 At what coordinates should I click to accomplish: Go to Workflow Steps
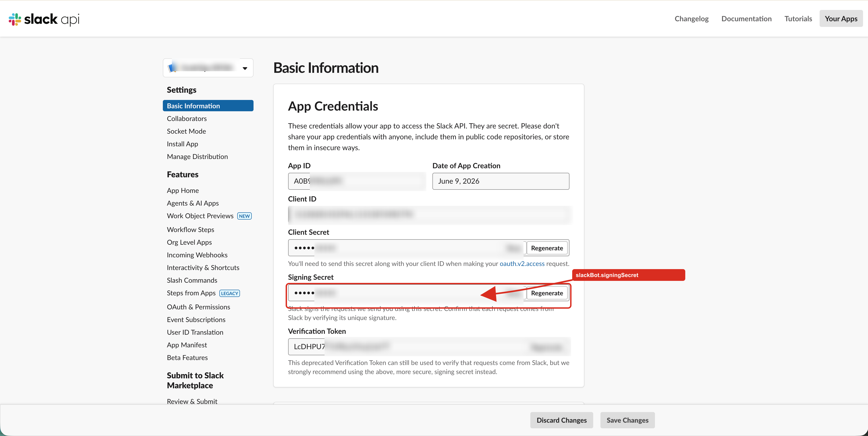(190, 230)
